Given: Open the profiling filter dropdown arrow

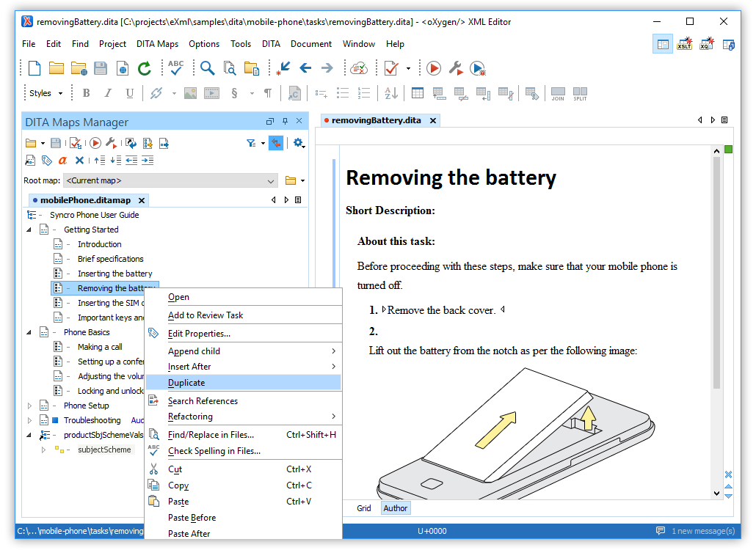Looking at the screenshot, I should (x=263, y=143).
